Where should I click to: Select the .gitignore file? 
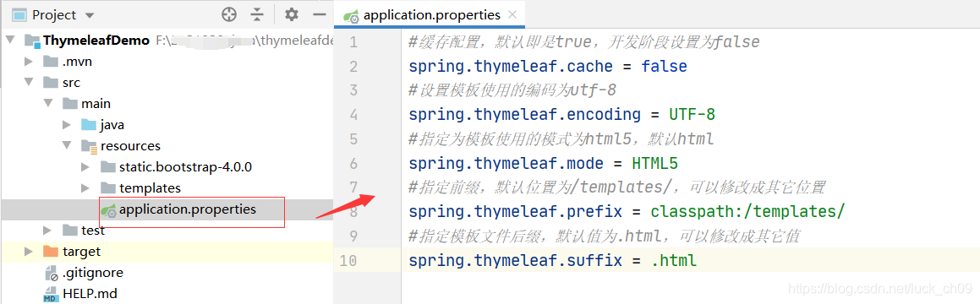[x=167, y=273]
